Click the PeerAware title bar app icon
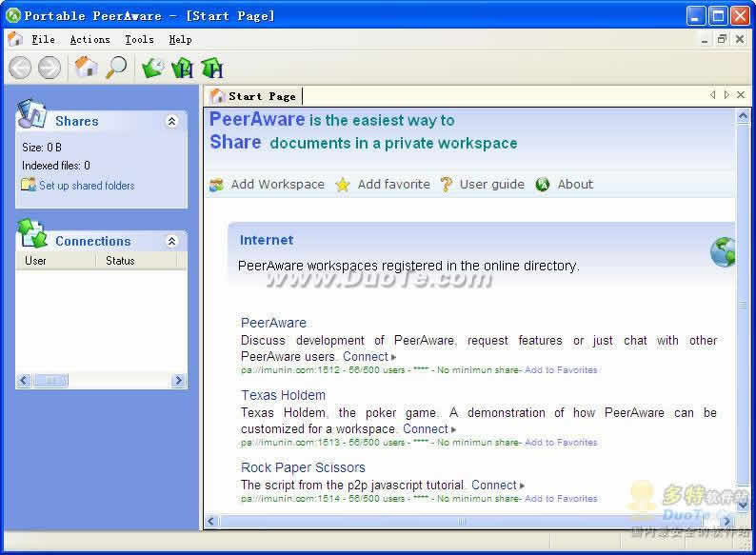This screenshot has width=756, height=555. click(13, 15)
